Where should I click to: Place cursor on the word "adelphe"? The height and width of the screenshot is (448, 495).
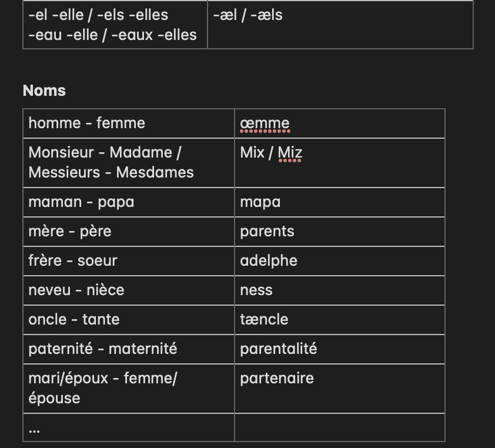tap(269, 260)
